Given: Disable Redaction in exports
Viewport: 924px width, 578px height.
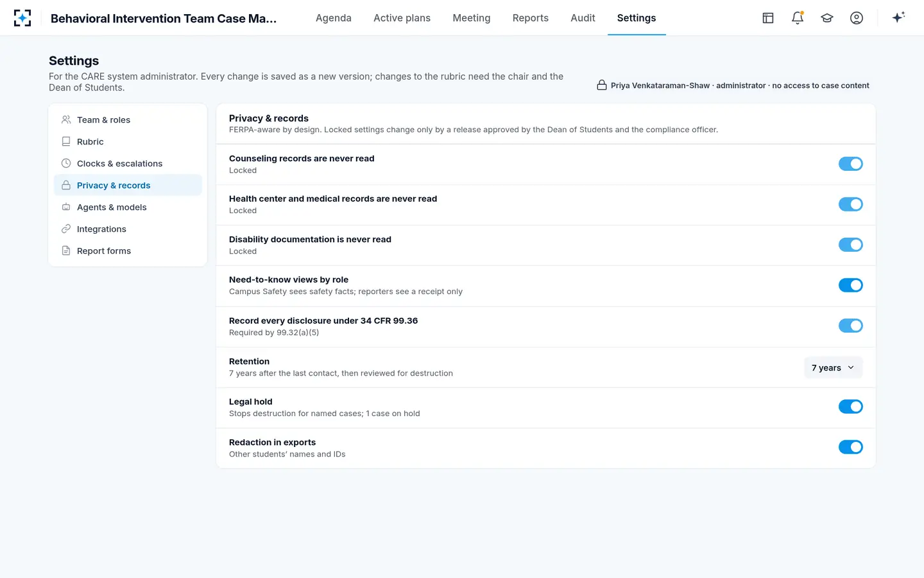Looking at the screenshot, I should [x=850, y=447].
